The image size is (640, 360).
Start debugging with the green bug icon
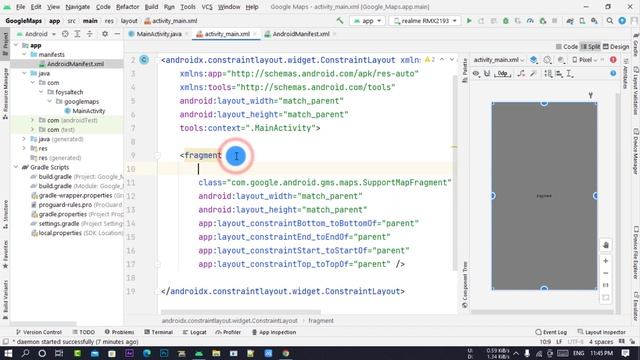(506, 20)
